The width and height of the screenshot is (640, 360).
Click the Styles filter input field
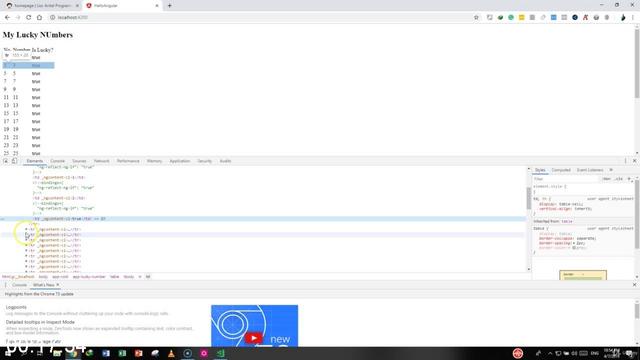[x=565, y=179]
